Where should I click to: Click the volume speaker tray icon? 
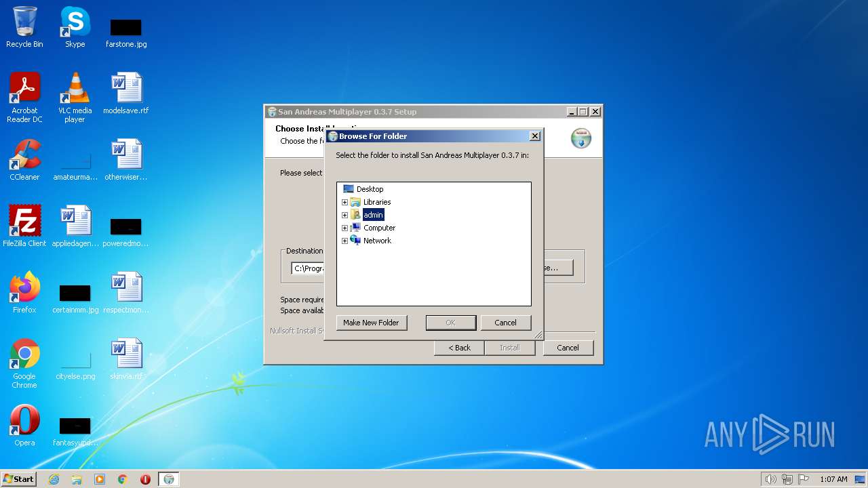click(770, 479)
